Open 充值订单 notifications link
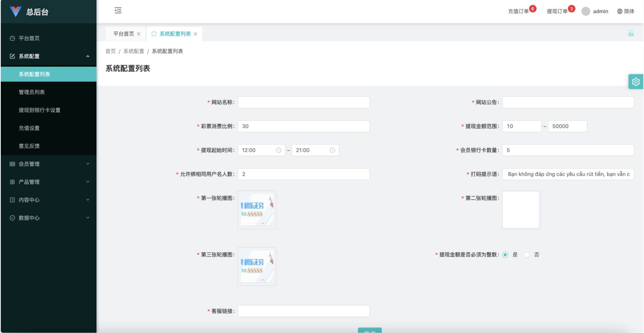Image resolution: width=644 pixels, height=333 pixels. (518, 11)
